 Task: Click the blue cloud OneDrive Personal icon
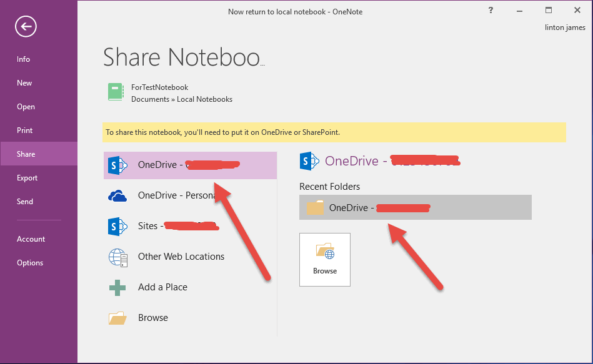117,196
